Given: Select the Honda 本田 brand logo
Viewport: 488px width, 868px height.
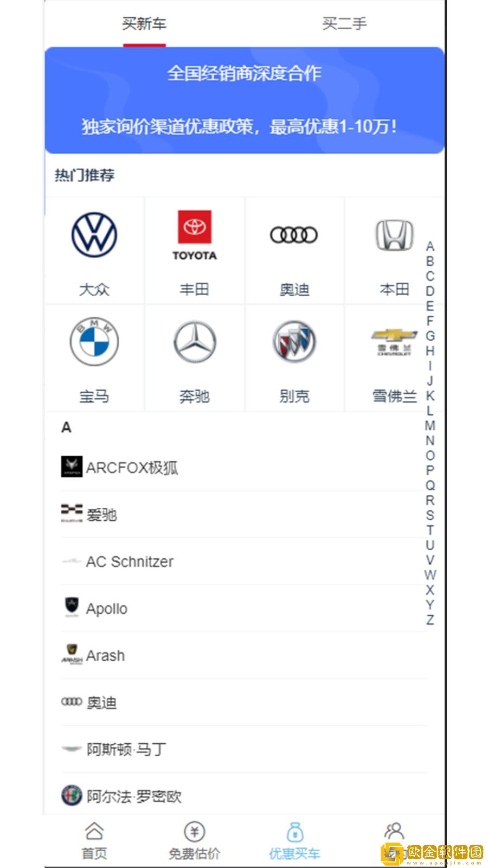Looking at the screenshot, I should pyautogui.click(x=395, y=235).
